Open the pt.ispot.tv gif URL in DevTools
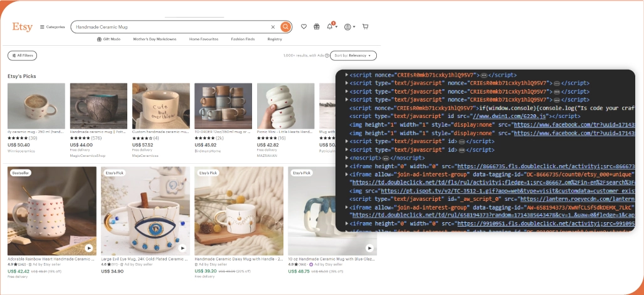The image size is (644, 295). [x=508, y=191]
